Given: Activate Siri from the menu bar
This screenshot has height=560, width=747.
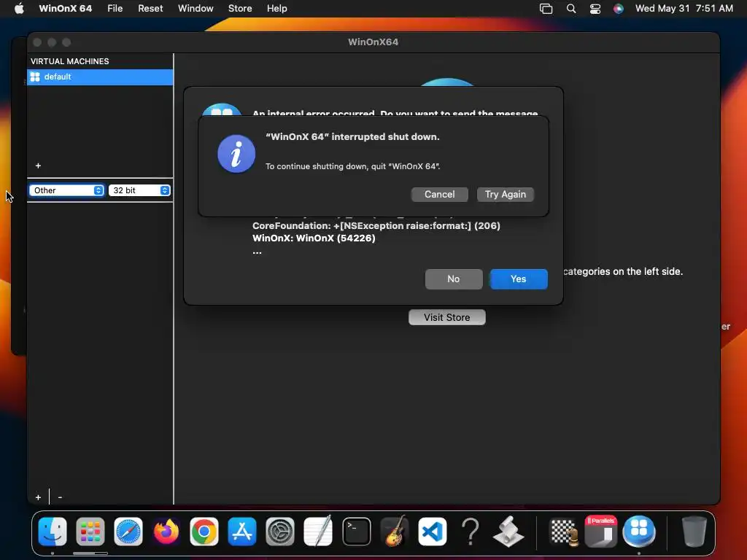Looking at the screenshot, I should click(x=619, y=9).
